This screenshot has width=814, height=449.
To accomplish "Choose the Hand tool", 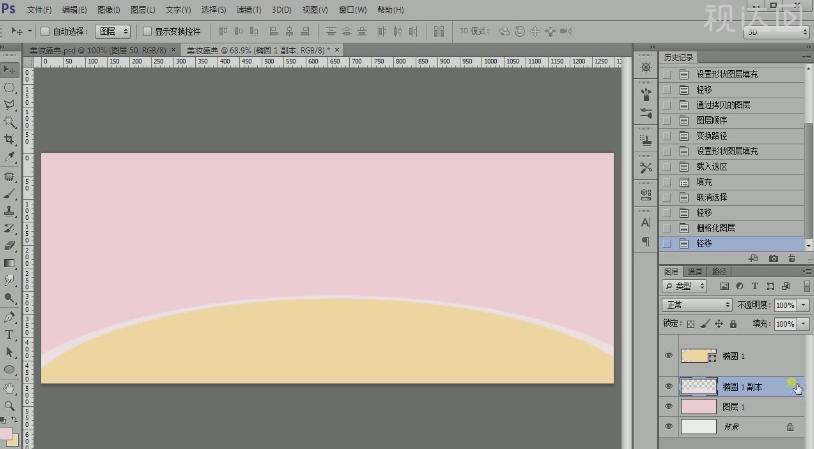I will pos(10,387).
